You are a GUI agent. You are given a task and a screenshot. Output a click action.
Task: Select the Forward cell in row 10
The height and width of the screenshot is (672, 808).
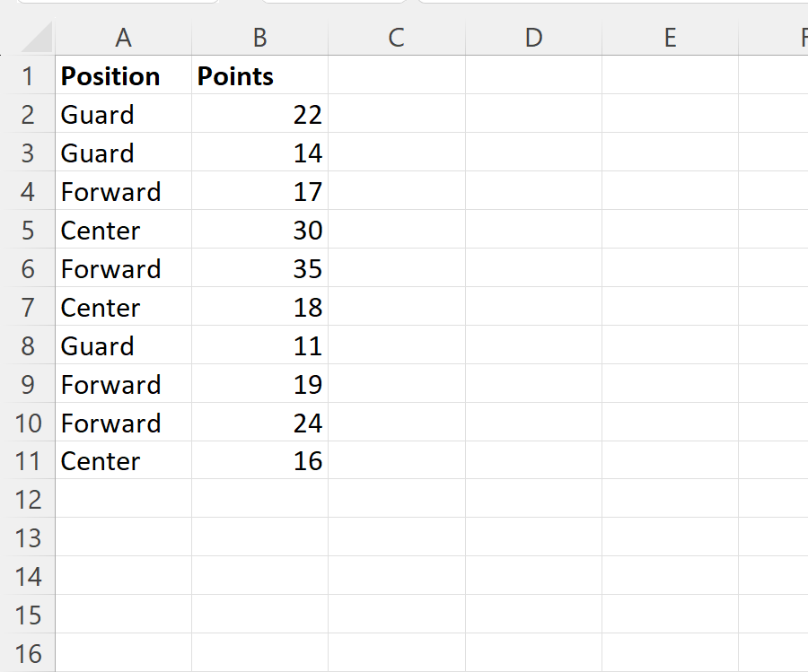click(123, 423)
